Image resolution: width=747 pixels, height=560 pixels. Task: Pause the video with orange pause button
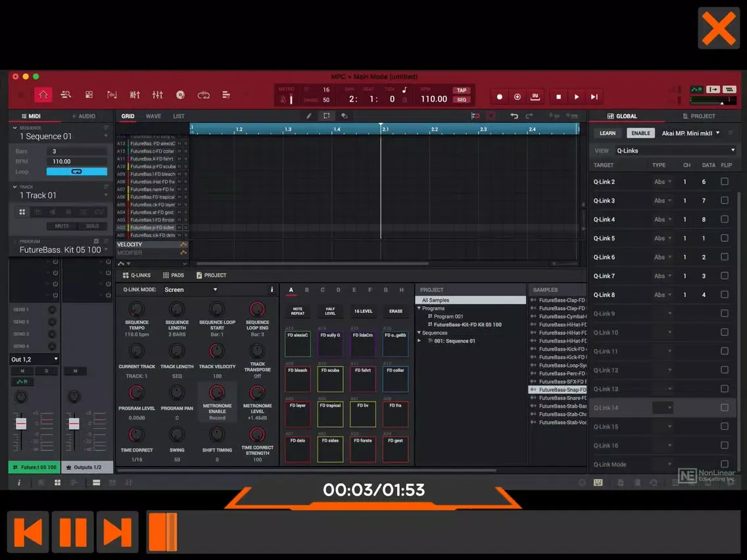point(72,532)
